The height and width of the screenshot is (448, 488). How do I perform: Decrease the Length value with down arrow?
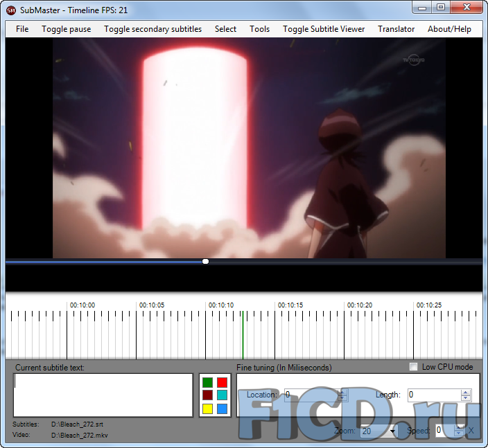coord(466,398)
